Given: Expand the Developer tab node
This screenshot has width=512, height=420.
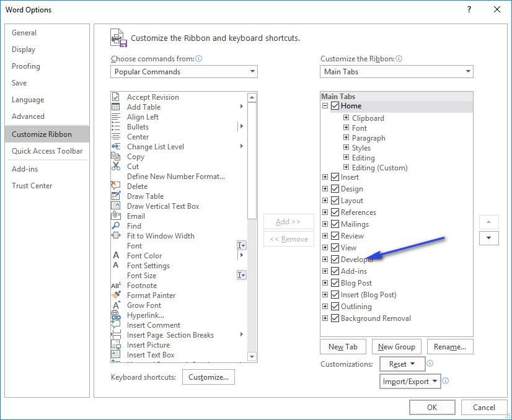Looking at the screenshot, I should [x=325, y=259].
